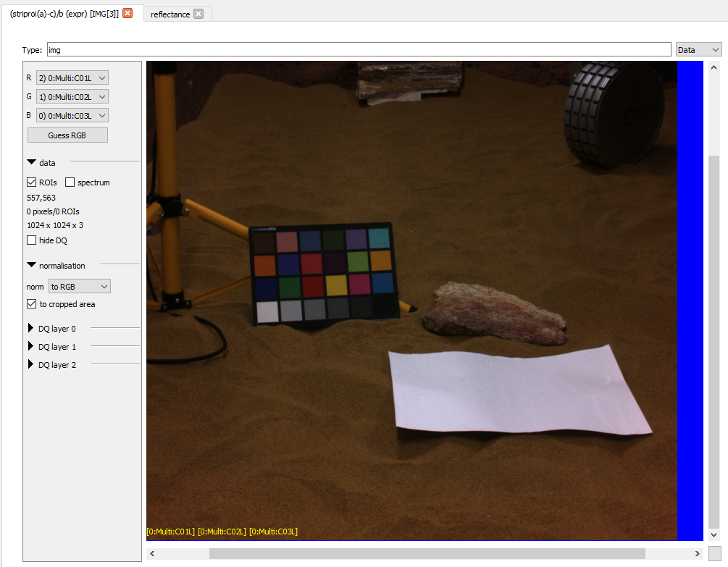The width and height of the screenshot is (728, 567).
Task: Collapse the normalisation section
Action: (x=32, y=266)
